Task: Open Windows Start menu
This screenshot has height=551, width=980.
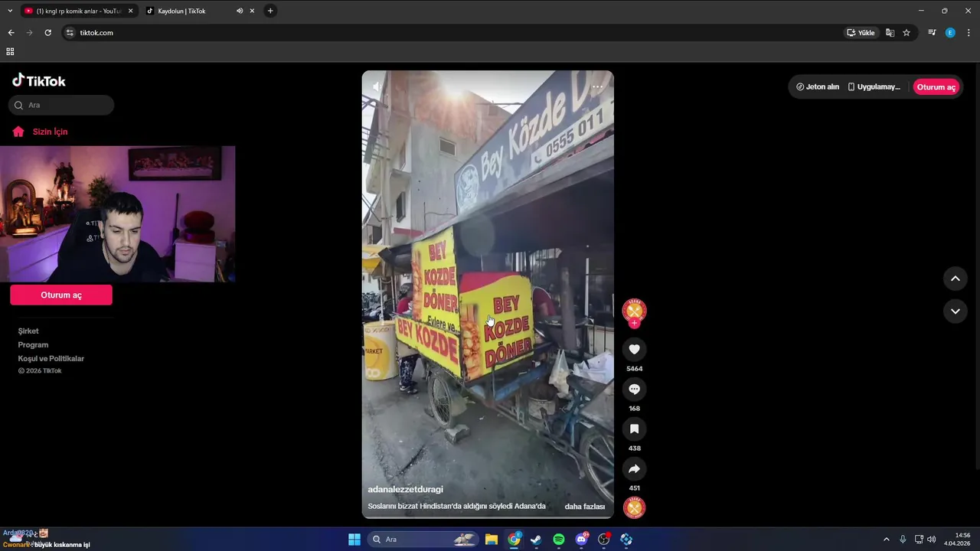Action: 354,540
